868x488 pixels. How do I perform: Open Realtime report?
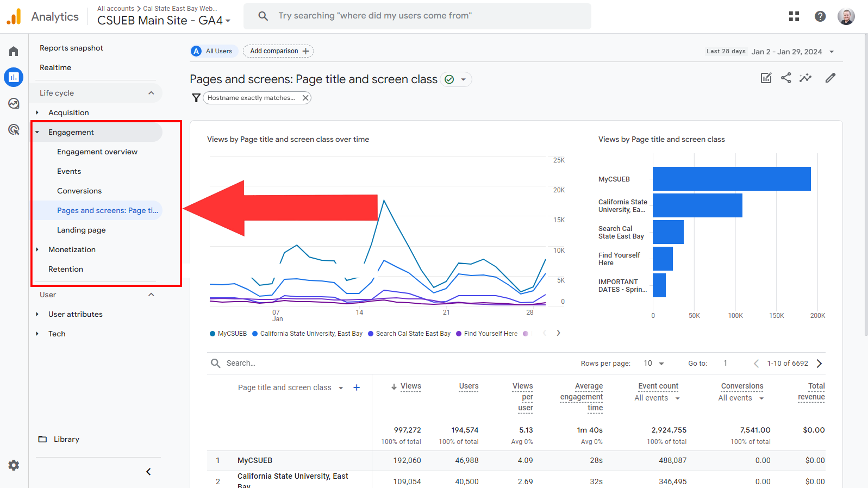coord(55,67)
